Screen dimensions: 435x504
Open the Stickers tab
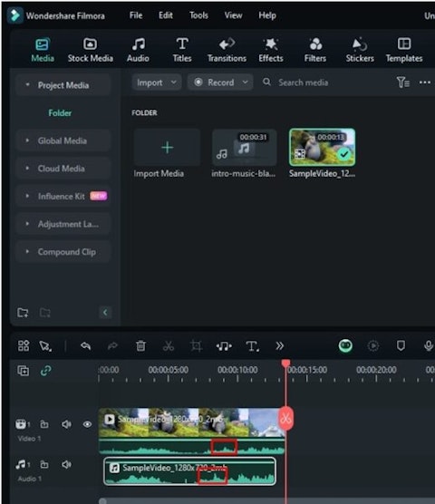point(360,50)
